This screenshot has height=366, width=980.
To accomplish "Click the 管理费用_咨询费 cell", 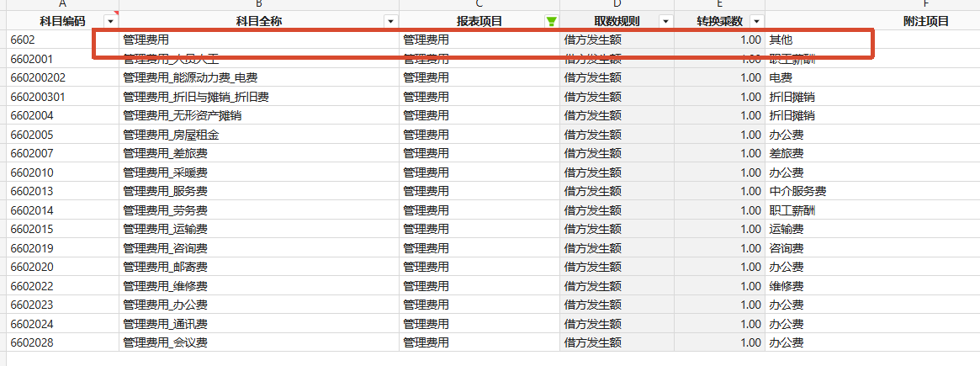I will coord(259,248).
